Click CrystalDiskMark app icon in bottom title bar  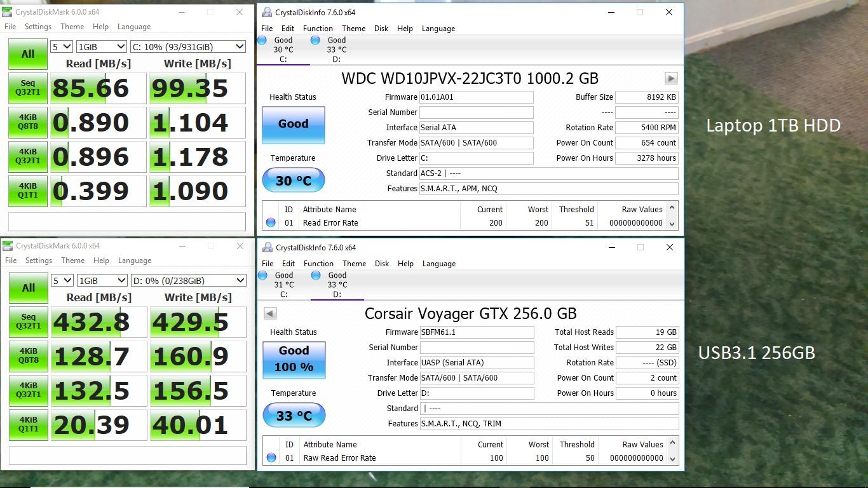tap(9, 246)
